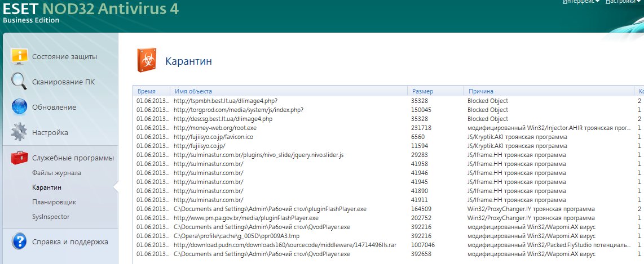
Task: Click the Карантин page heading
Action: pos(188,61)
